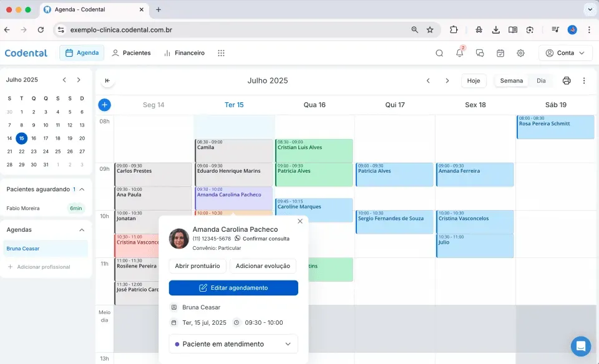Open Cristian Luis Alves appointment
The height and width of the screenshot is (364, 599).
pyautogui.click(x=314, y=151)
